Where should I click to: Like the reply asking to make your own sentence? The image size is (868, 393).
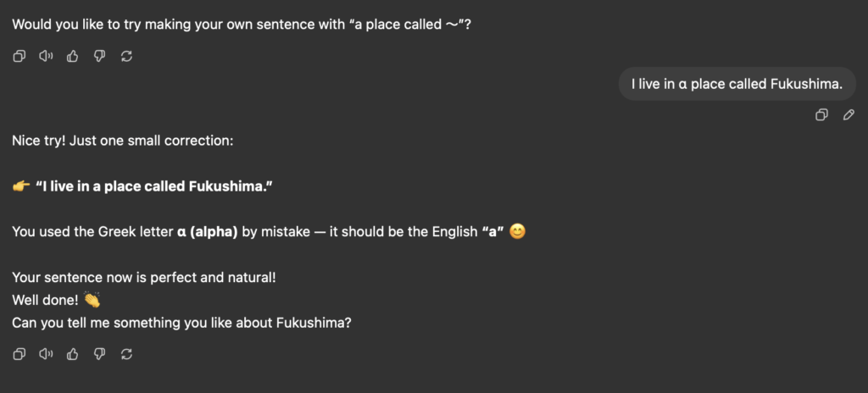pos(73,56)
